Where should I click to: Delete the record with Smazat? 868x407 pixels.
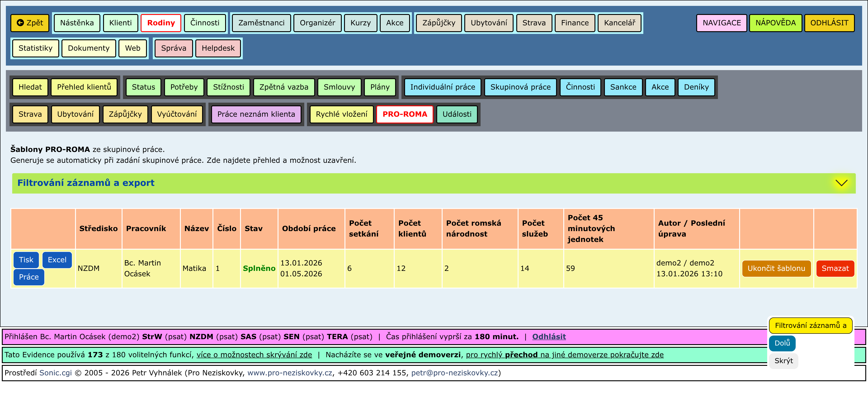point(835,269)
